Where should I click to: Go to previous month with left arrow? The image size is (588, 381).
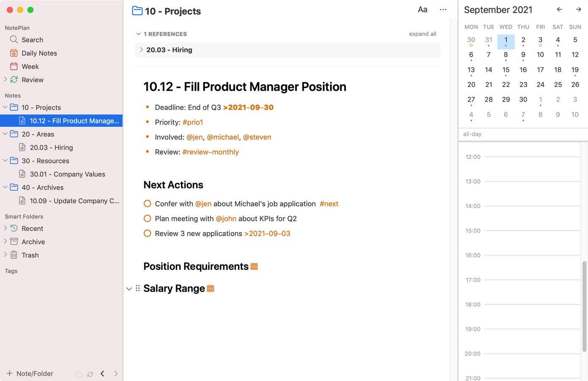pos(559,9)
